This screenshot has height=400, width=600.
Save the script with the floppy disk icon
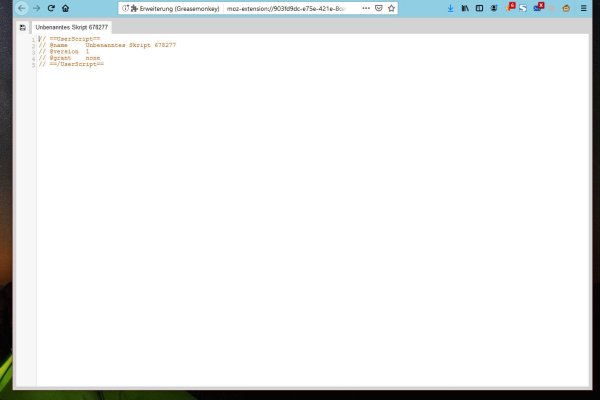[x=22, y=27]
